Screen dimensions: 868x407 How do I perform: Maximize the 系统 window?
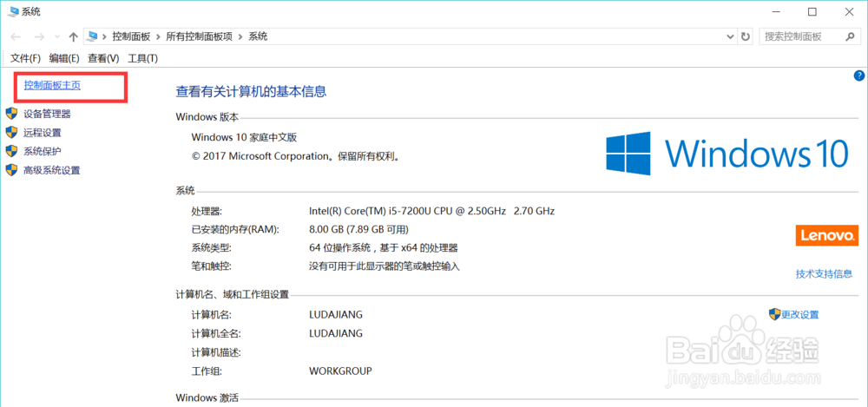pos(812,11)
